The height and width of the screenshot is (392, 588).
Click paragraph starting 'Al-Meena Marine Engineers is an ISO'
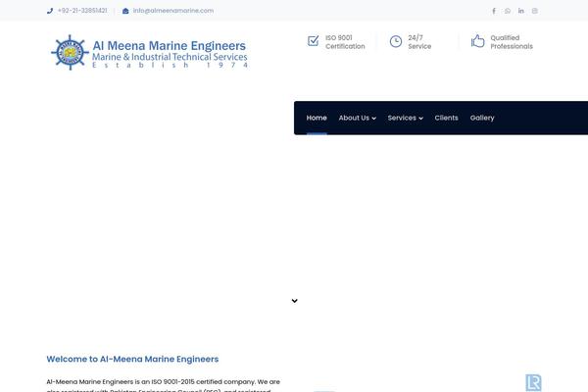163,385
